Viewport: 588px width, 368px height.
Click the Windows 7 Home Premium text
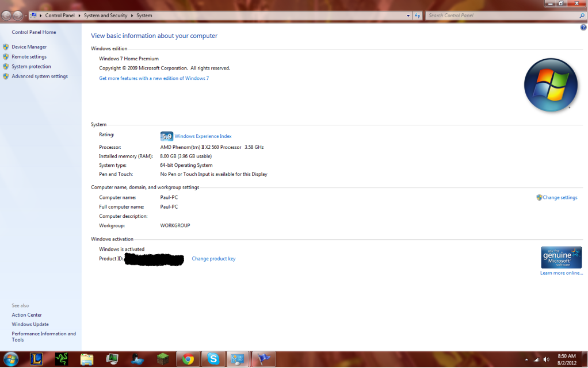pos(129,59)
